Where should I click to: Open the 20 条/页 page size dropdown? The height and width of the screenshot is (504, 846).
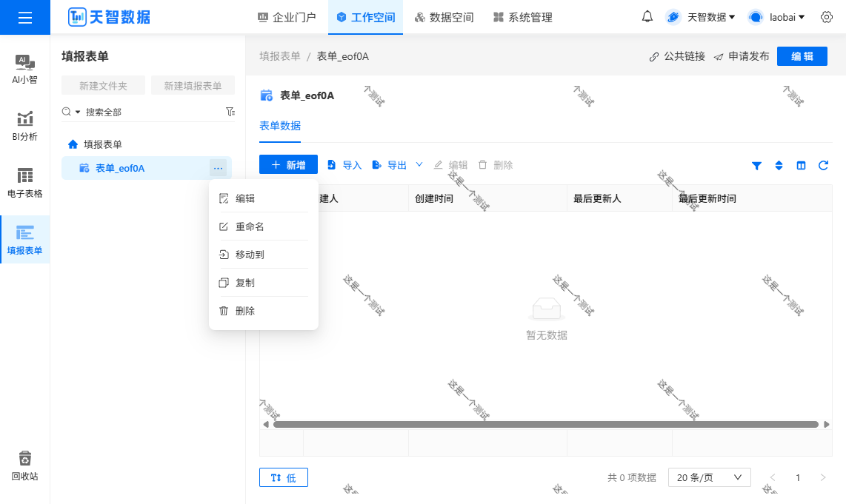pos(710,477)
